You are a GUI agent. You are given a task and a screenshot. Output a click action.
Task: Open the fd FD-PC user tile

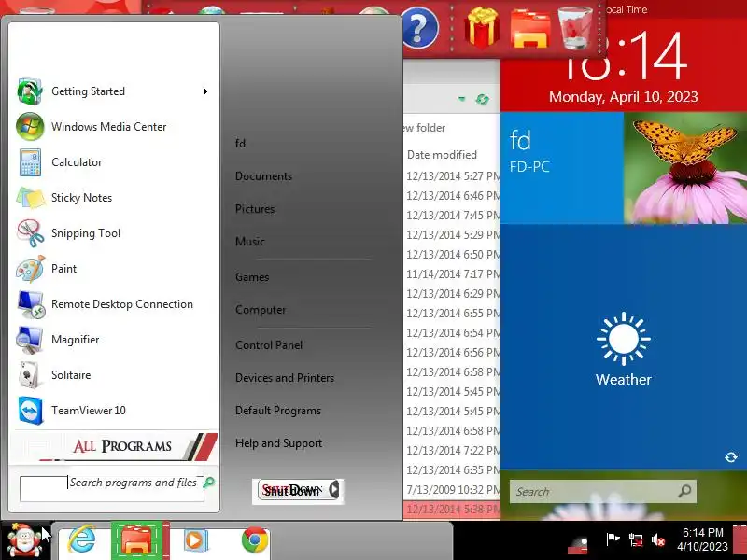(x=562, y=168)
